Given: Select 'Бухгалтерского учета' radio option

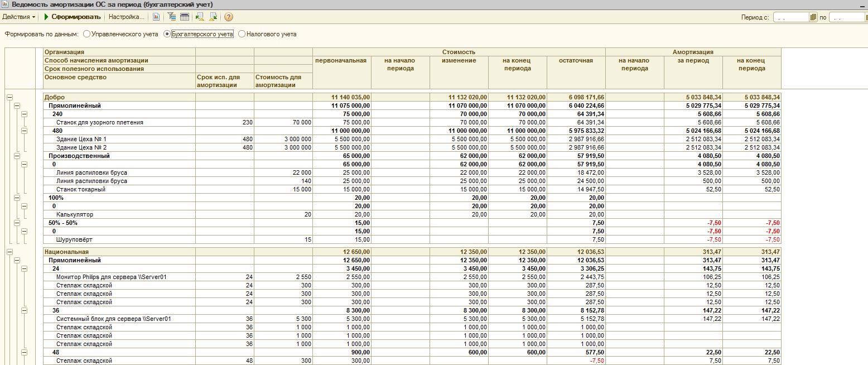Looking at the screenshot, I should coord(167,34).
